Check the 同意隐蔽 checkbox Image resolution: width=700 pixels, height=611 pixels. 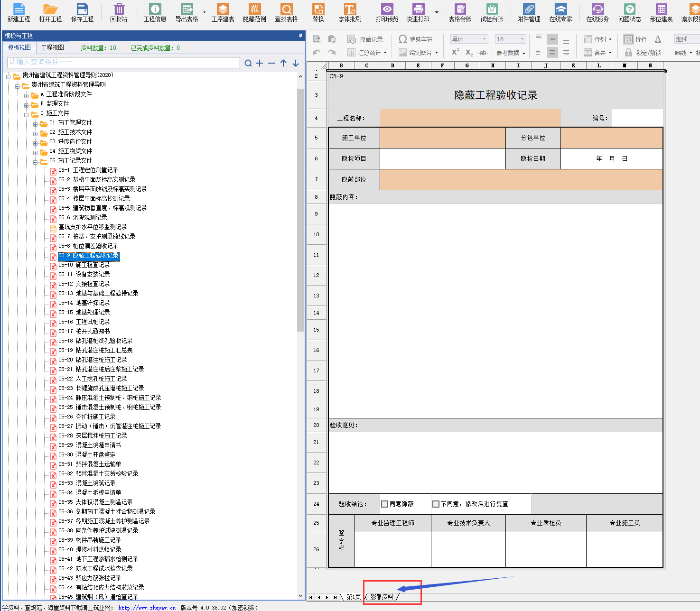pos(385,504)
